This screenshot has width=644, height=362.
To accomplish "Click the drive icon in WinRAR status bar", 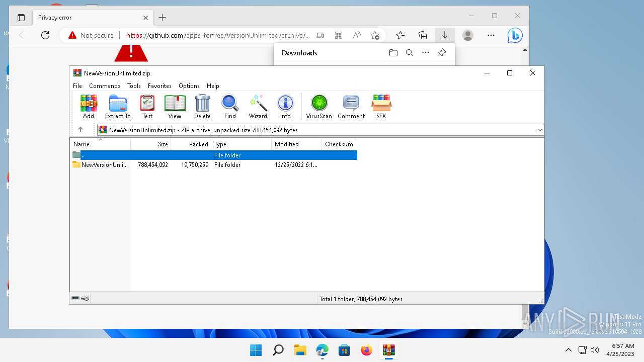I will [75, 298].
